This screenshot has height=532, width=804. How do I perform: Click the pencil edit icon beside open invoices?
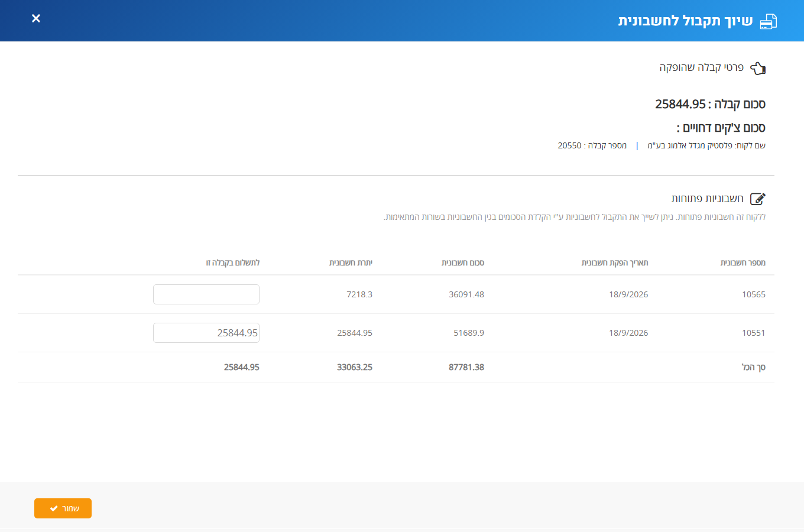758,199
